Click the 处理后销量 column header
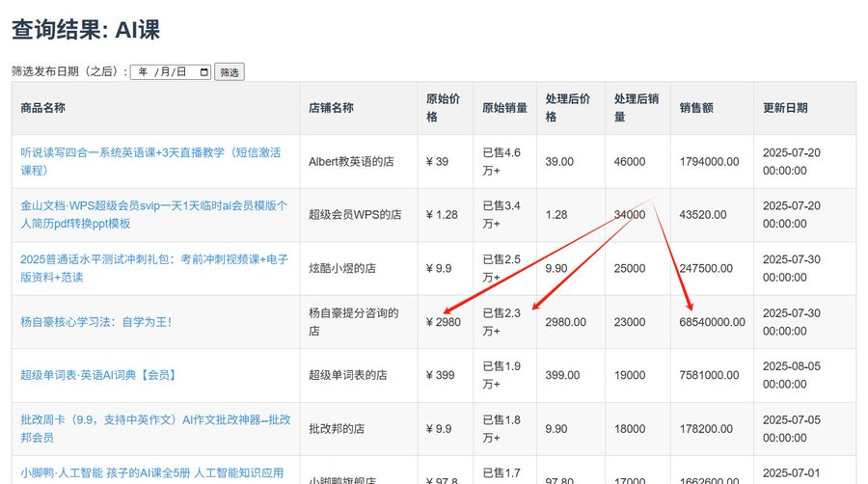The height and width of the screenshot is (484, 868). coord(637,108)
